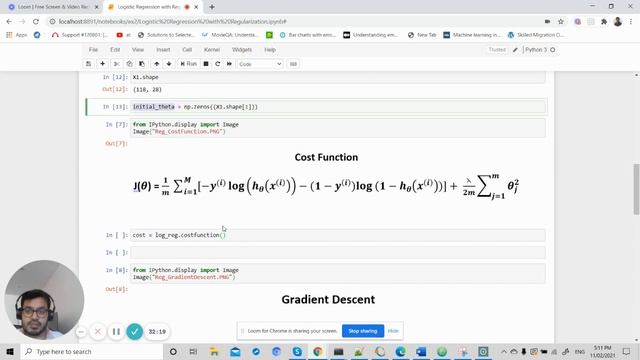Open File Explorer from the taskbar
Image resolution: width=640 pixels, height=360 pixels.
tap(214, 351)
